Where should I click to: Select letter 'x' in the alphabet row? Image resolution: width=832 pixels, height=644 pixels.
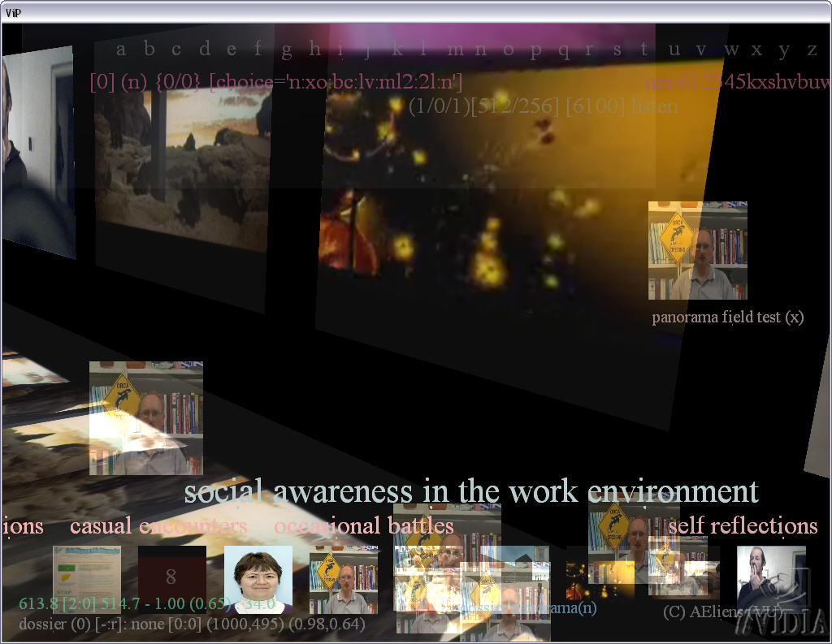[x=756, y=51]
